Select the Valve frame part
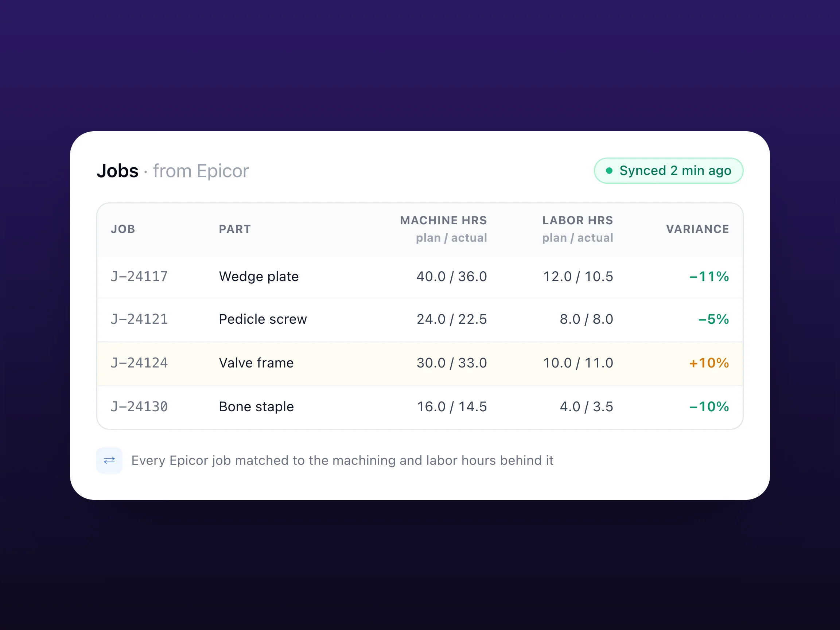This screenshot has width=840, height=630. (x=256, y=363)
